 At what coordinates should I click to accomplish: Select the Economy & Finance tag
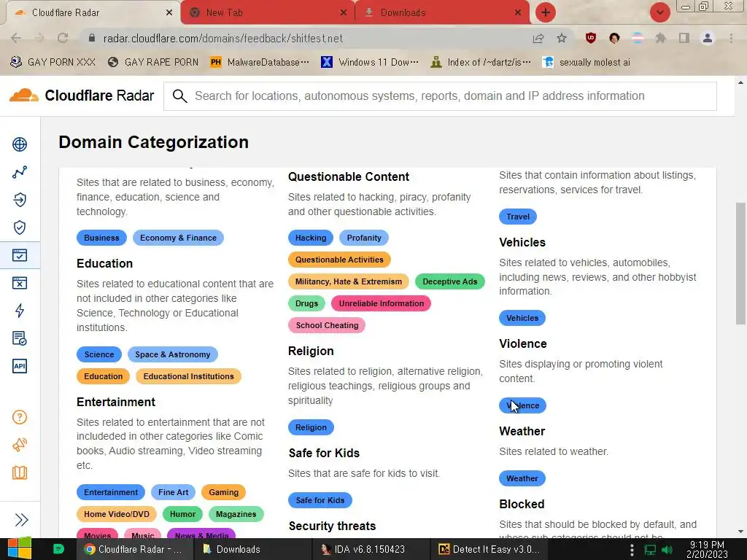tap(178, 238)
